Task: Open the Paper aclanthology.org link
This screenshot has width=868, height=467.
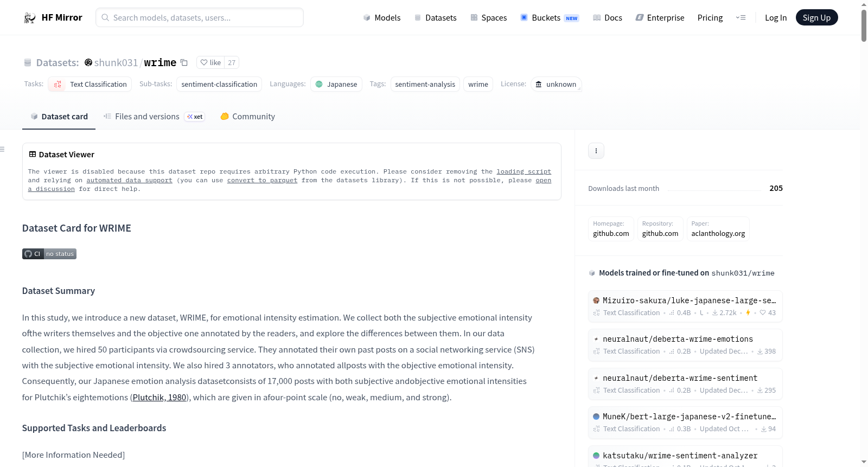Action: (x=718, y=229)
